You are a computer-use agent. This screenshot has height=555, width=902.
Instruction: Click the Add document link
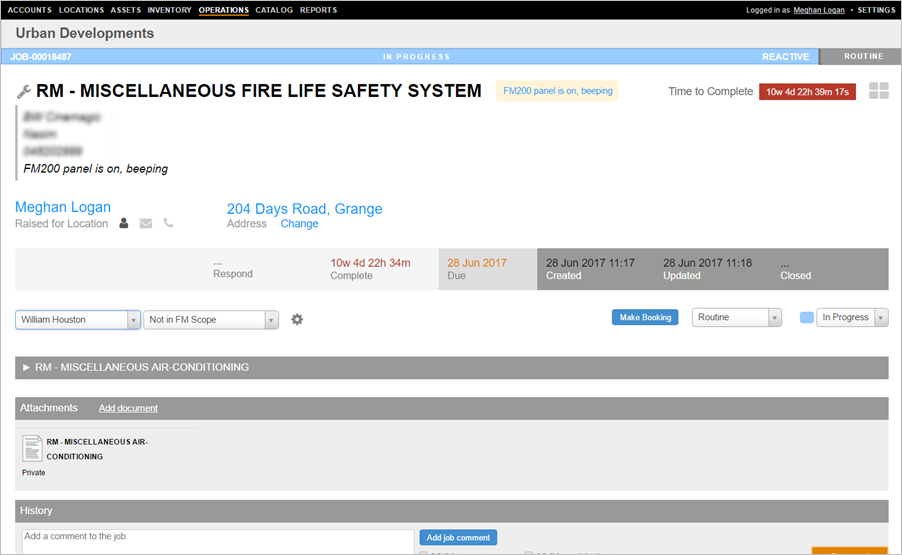(128, 408)
